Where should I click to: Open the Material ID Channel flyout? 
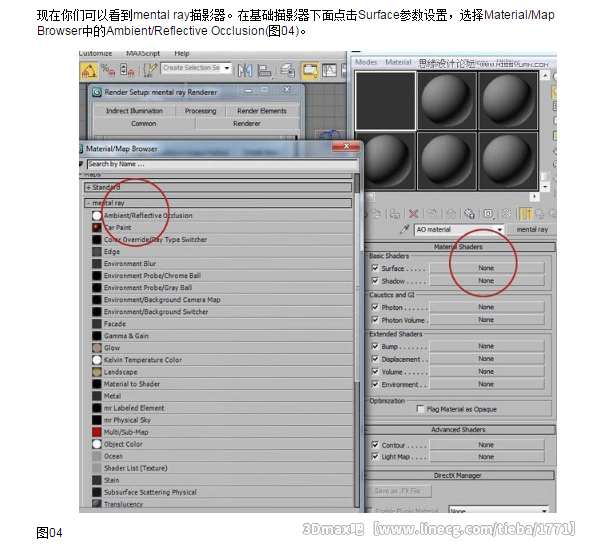tap(488, 214)
